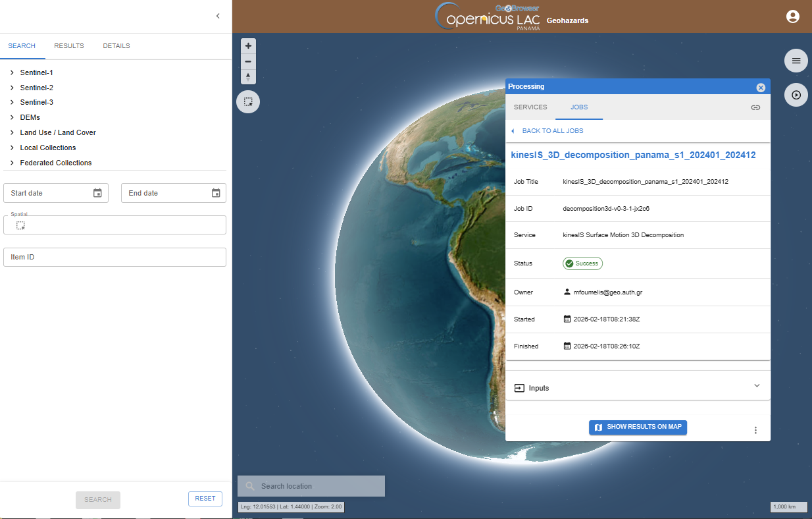812x519 pixels.
Task: Reset map north with compass button
Action: click(248, 77)
